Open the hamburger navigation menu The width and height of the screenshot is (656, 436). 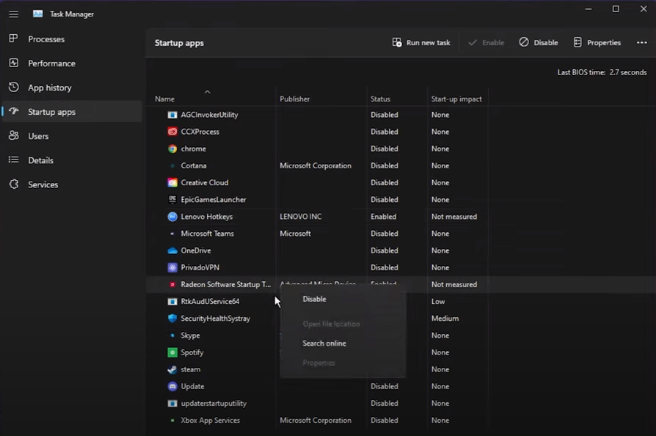14,14
